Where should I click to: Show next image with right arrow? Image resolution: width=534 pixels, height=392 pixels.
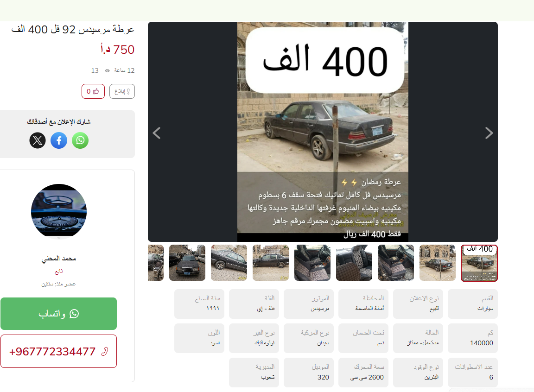coord(489,133)
